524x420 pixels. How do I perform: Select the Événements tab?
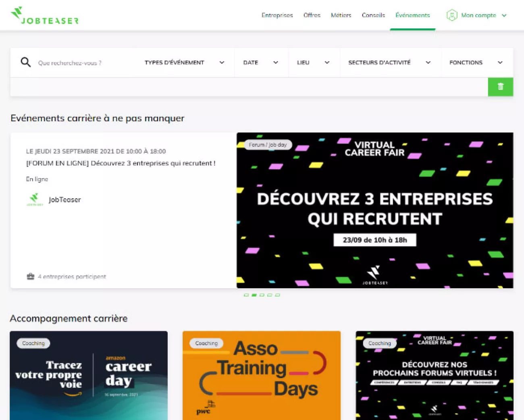412,15
